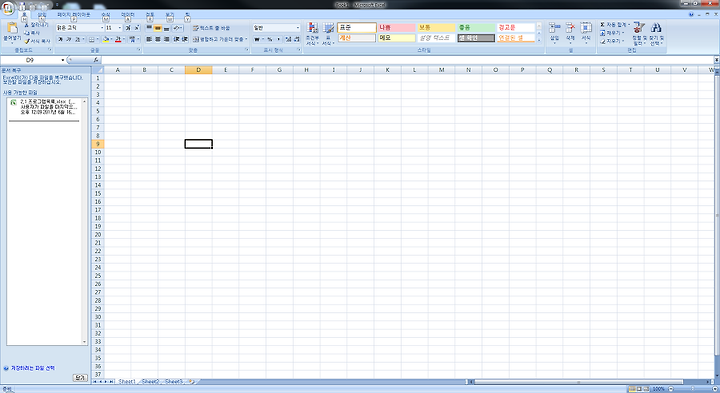
Task: Click Merge and Center button
Action: click(x=219, y=39)
